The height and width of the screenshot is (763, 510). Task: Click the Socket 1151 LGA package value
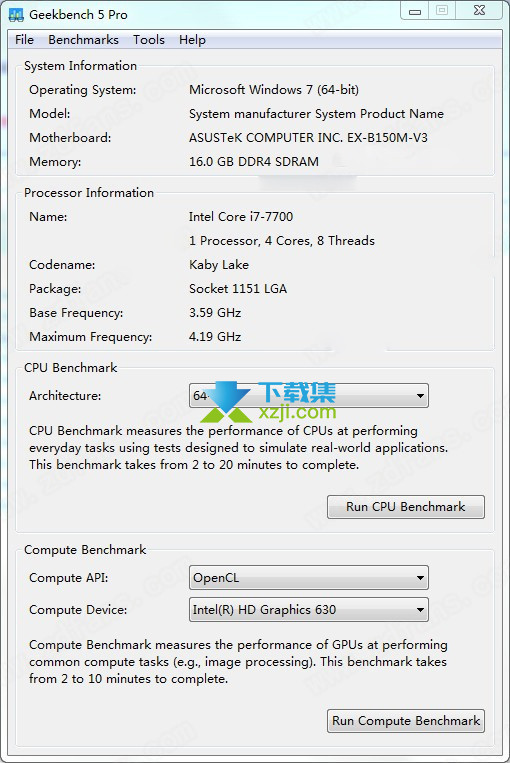point(238,289)
